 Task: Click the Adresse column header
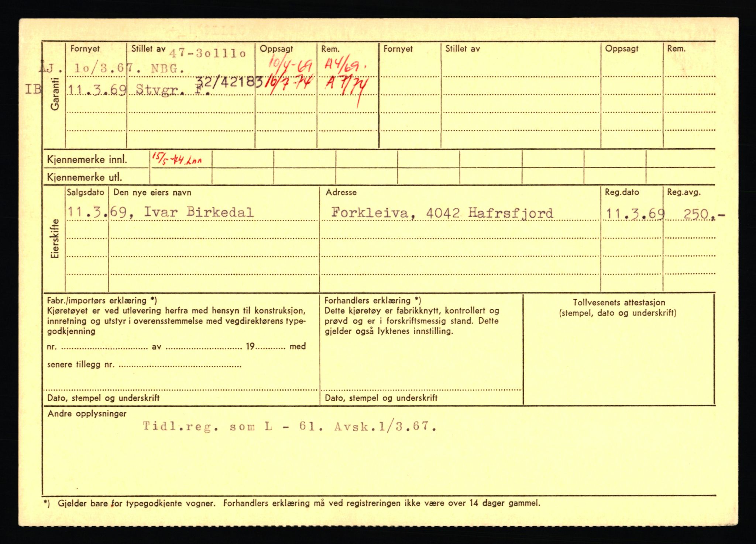coord(341,193)
